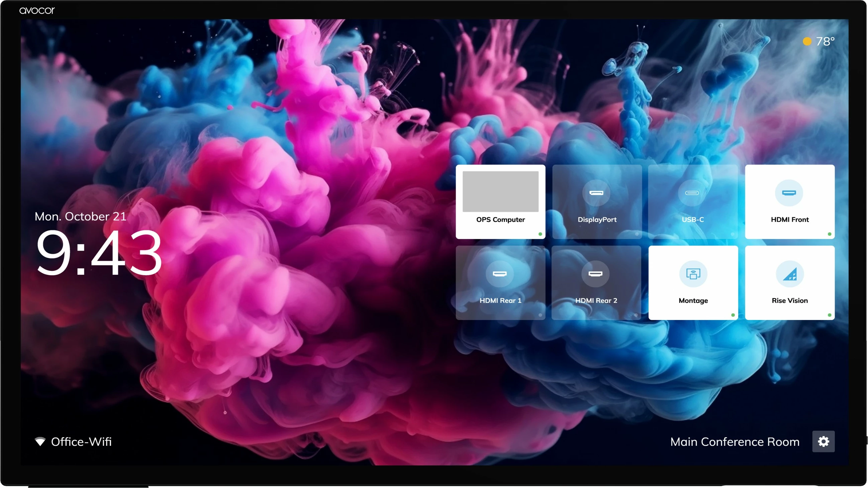Select the Montage tile label
This screenshot has height=488, width=868.
point(693,301)
